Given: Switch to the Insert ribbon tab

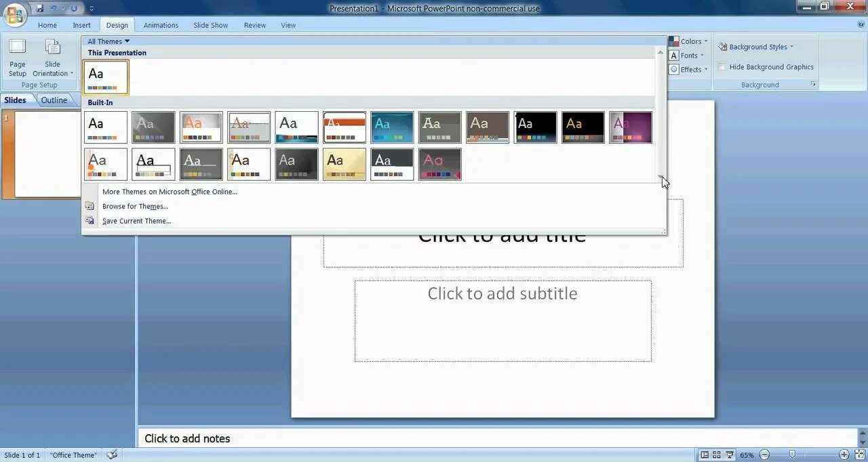Looking at the screenshot, I should coord(82,25).
